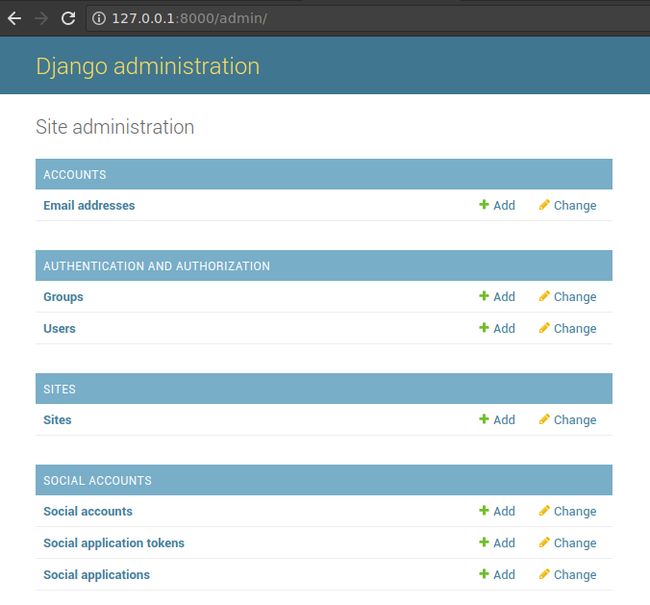Click green plus icon for Email addresses

484,204
